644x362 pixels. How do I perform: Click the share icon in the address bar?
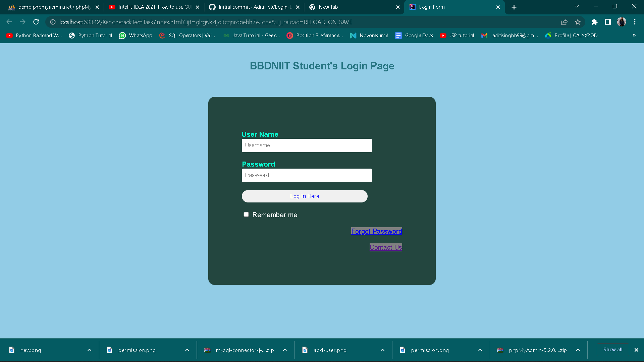565,22
